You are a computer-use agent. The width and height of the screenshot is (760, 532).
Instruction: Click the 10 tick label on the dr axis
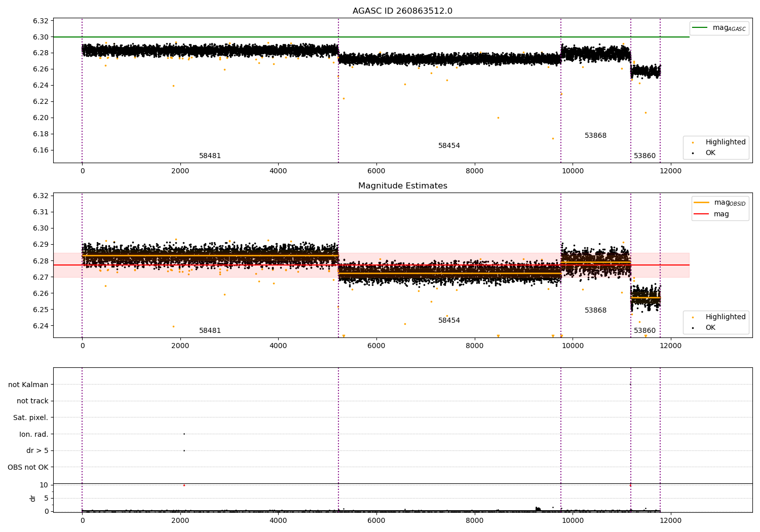(44, 485)
